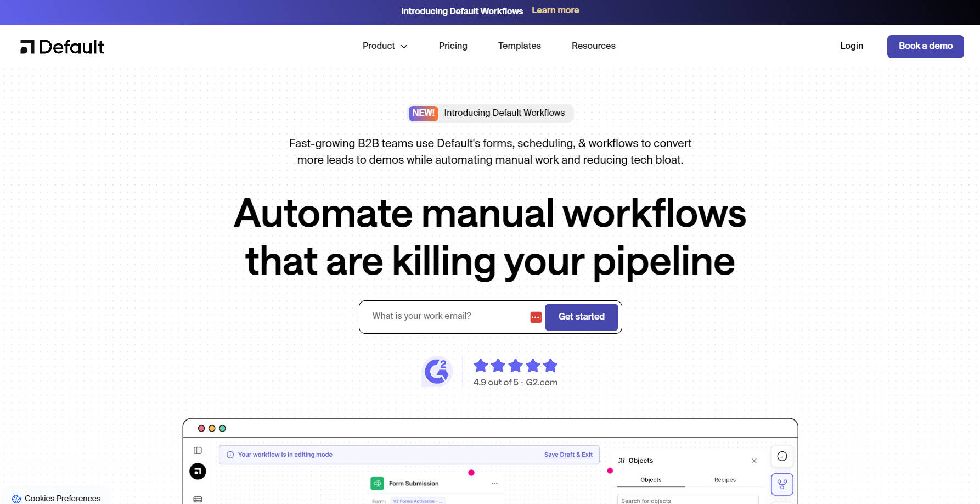Click Learn more in the top banner
The image size is (980, 504).
point(555,10)
